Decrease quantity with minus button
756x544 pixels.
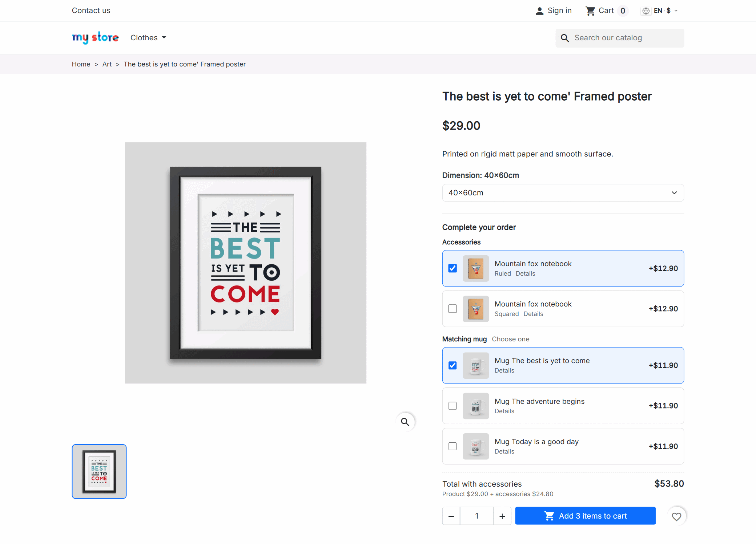(x=451, y=516)
